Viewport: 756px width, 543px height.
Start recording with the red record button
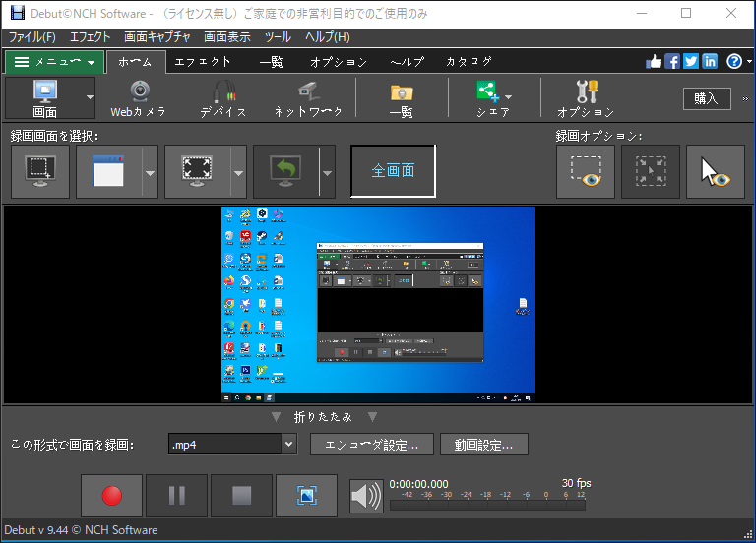click(112, 496)
